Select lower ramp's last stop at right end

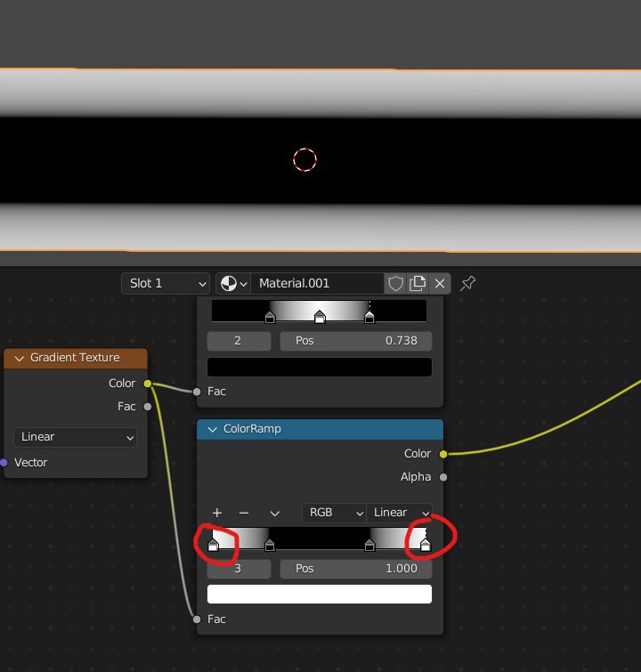tap(426, 545)
